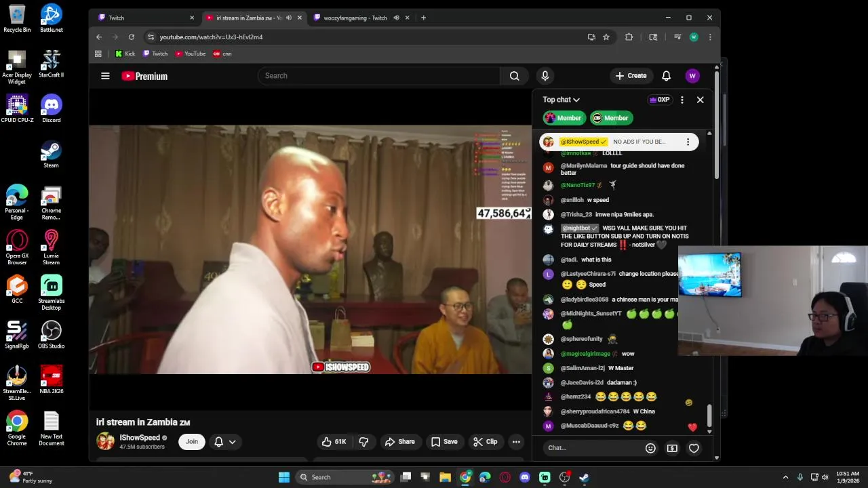Click the taskbar Search box
The height and width of the screenshot is (488, 868).
click(345, 477)
